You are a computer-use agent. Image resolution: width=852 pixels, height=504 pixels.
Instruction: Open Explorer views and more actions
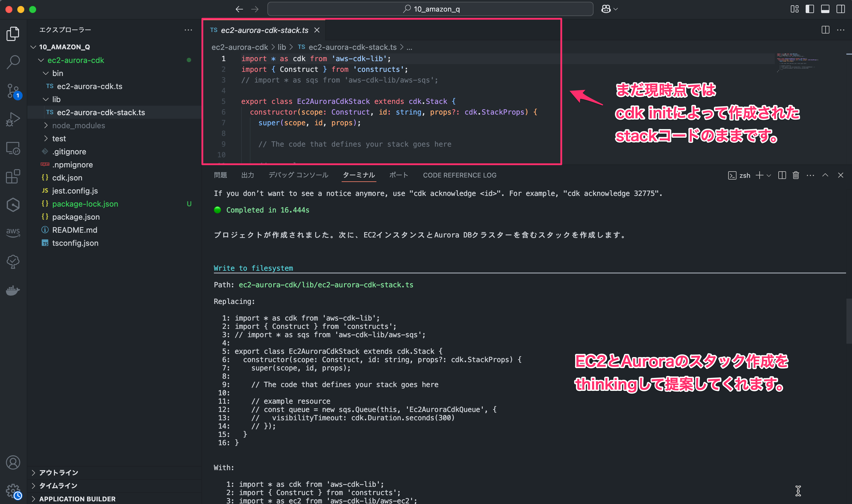coord(188,30)
